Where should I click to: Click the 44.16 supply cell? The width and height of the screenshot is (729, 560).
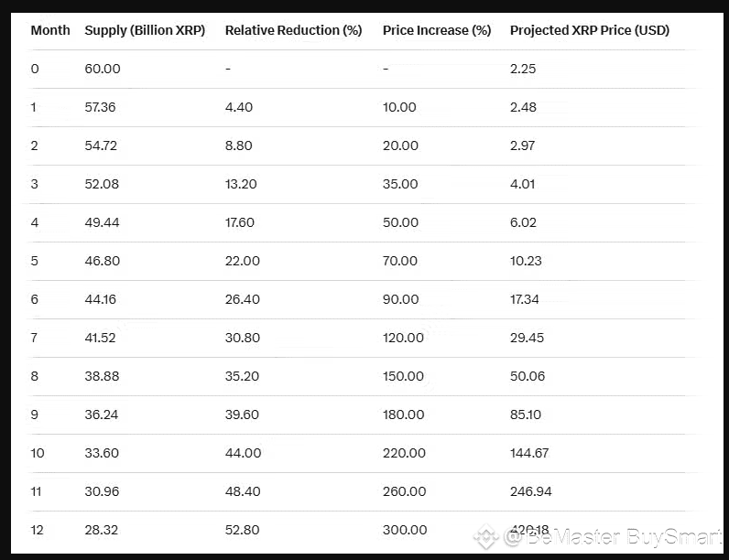click(102, 299)
